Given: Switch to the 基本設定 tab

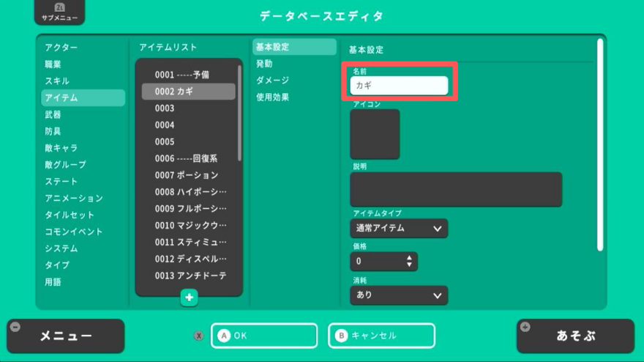Looking at the screenshot, I should coord(294,47).
